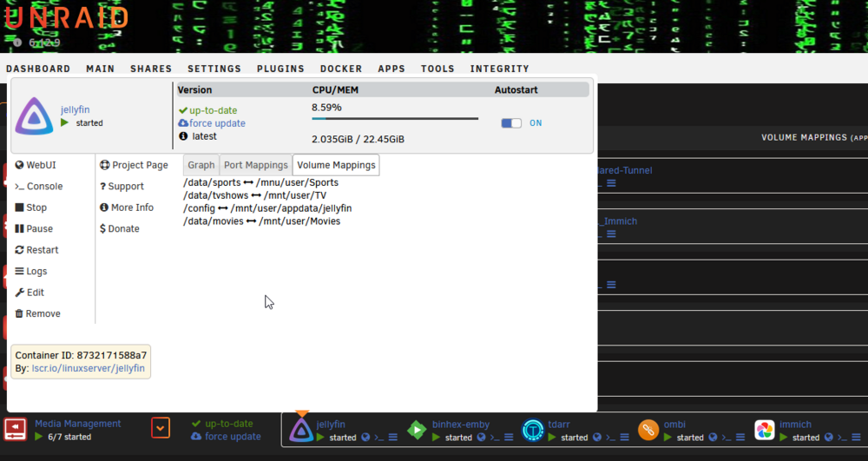868x461 pixels.
Task: Restart the jellyfin container
Action: click(36, 249)
